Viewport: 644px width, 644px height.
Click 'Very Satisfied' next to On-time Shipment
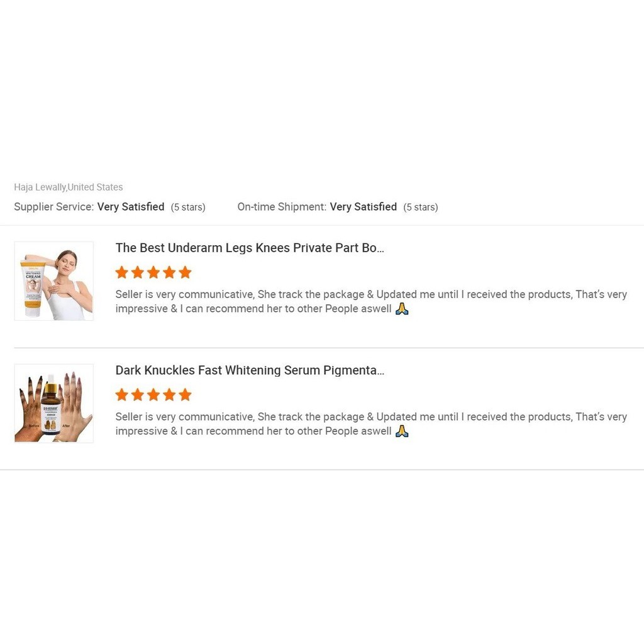coord(363,206)
